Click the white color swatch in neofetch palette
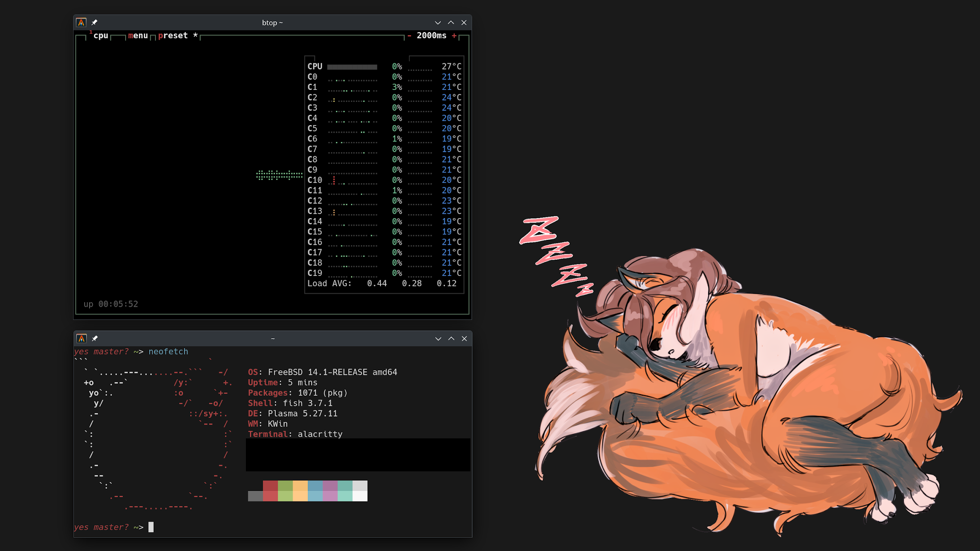 [360, 491]
